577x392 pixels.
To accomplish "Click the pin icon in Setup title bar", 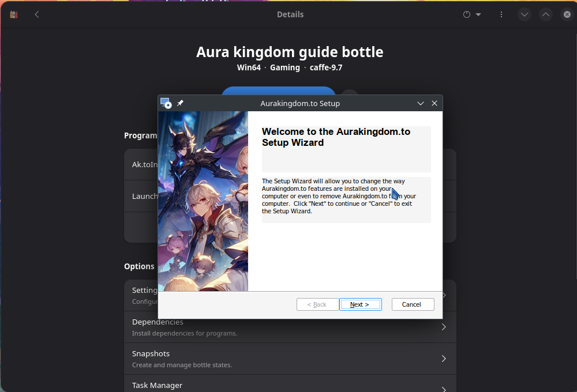I will click(180, 103).
